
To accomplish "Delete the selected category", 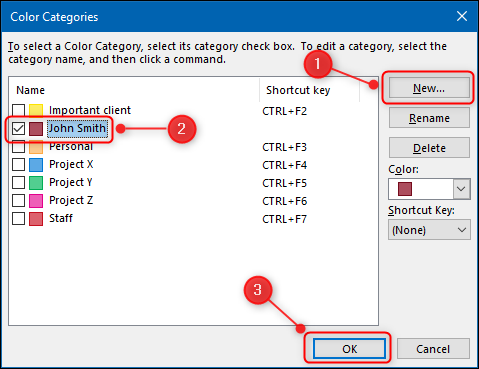I will coord(429,147).
